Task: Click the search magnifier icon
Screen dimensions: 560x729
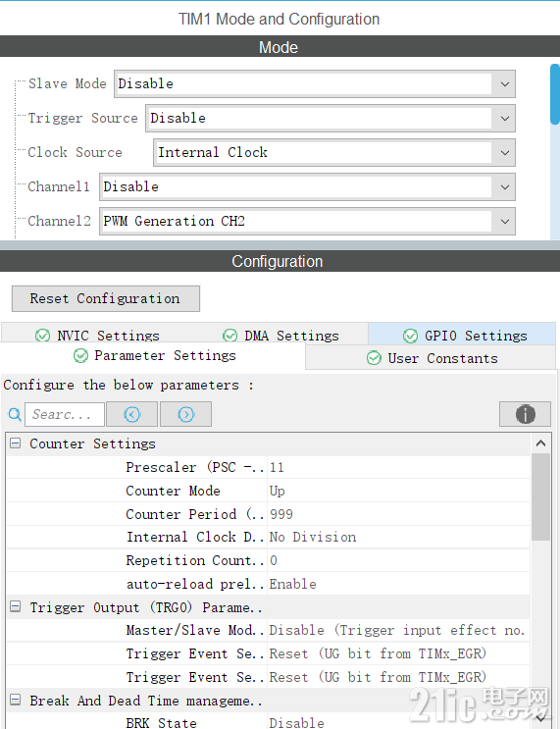Action: (15, 414)
